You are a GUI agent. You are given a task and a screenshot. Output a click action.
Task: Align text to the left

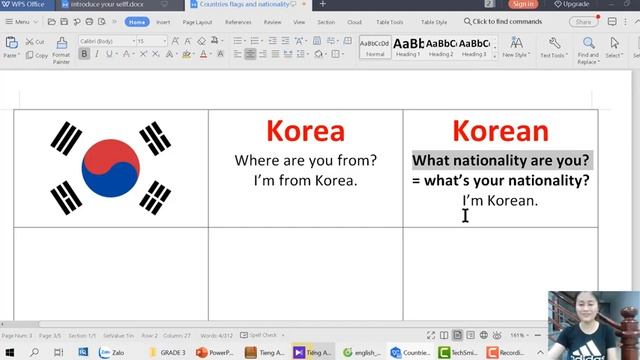tap(238, 54)
